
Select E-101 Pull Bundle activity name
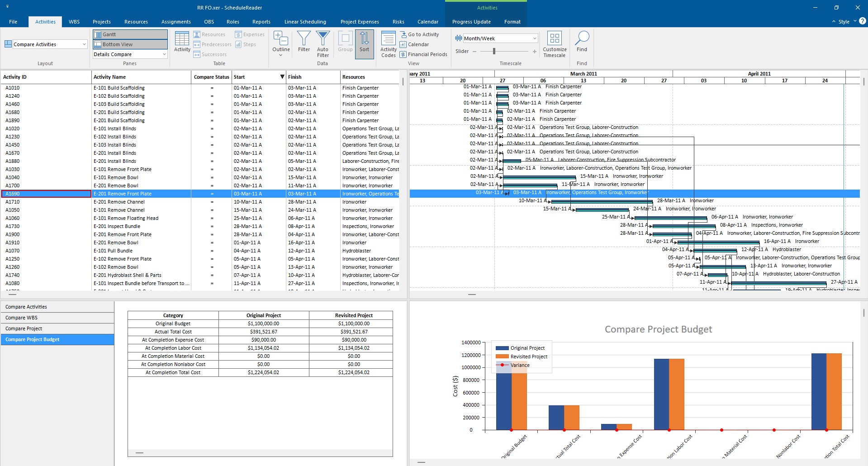click(x=113, y=251)
